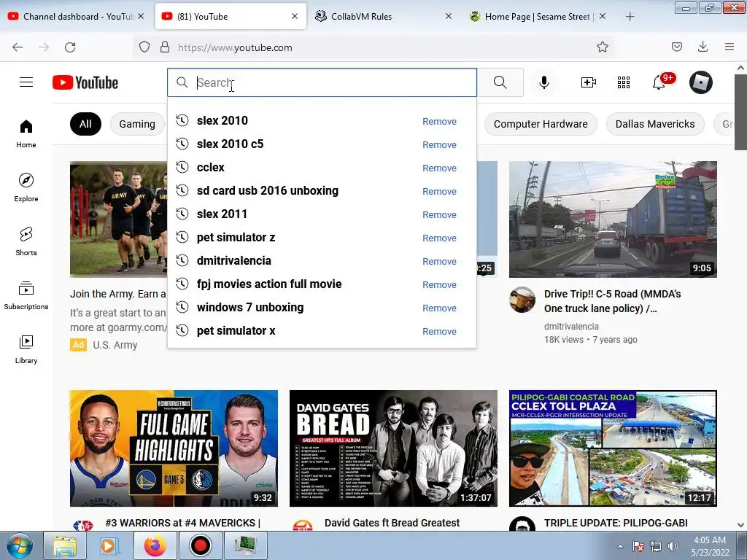Open a new tab with plus button

pos(630,17)
